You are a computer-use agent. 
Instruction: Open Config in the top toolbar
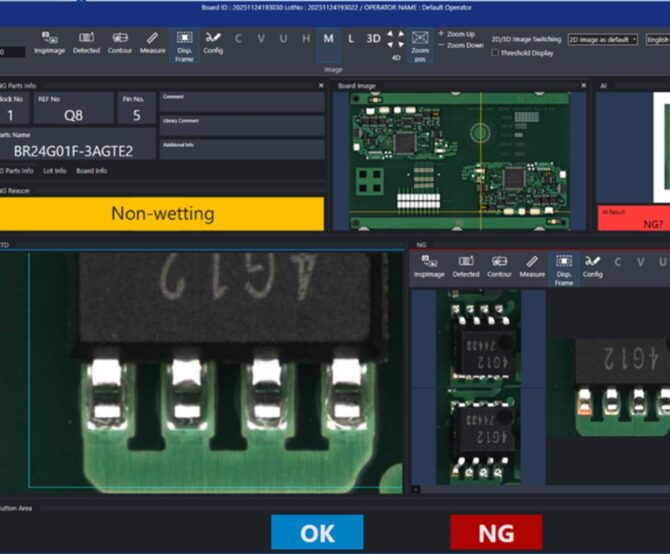click(x=213, y=43)
